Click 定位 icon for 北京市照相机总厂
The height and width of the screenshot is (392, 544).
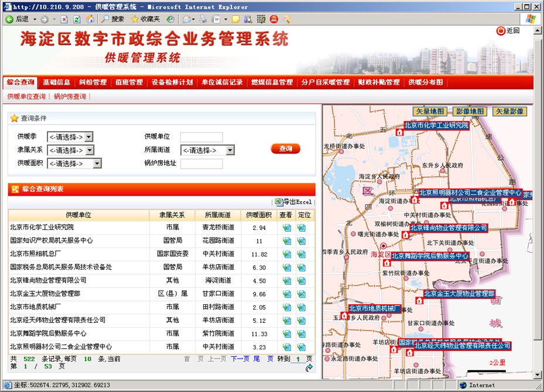coord(301,254)
